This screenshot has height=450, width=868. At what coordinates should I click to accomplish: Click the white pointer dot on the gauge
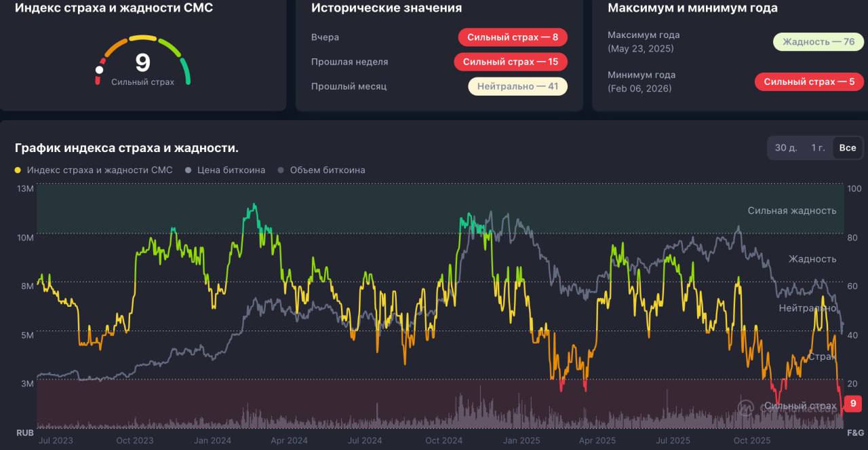(100, 70)
